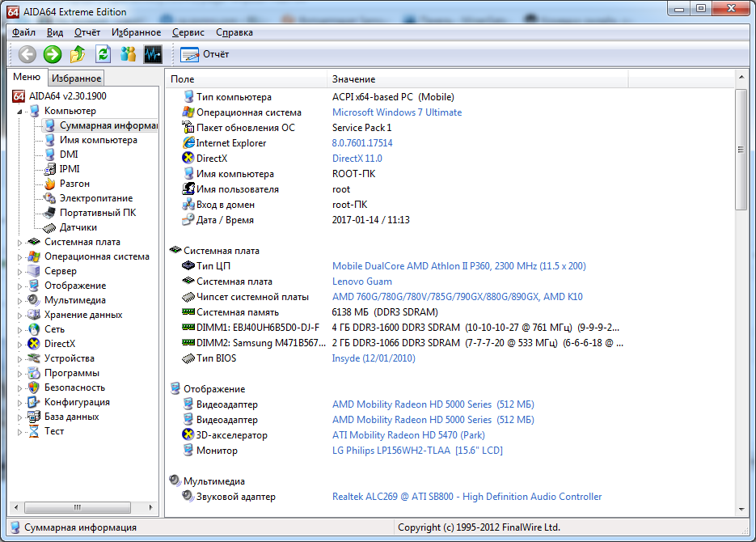
Task: Open the Lenovo Guam motherboard link
Action: [x=362, y=282]
